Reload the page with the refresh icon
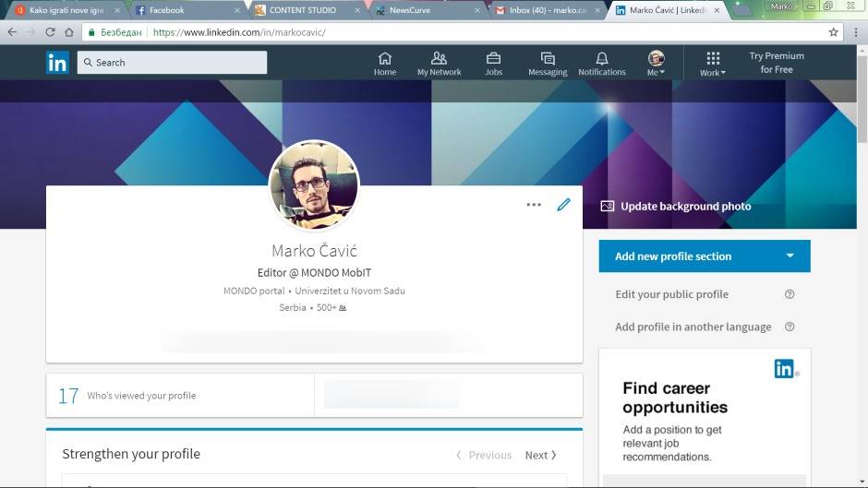This screenshot has height=488, width=868. point(50,32)
